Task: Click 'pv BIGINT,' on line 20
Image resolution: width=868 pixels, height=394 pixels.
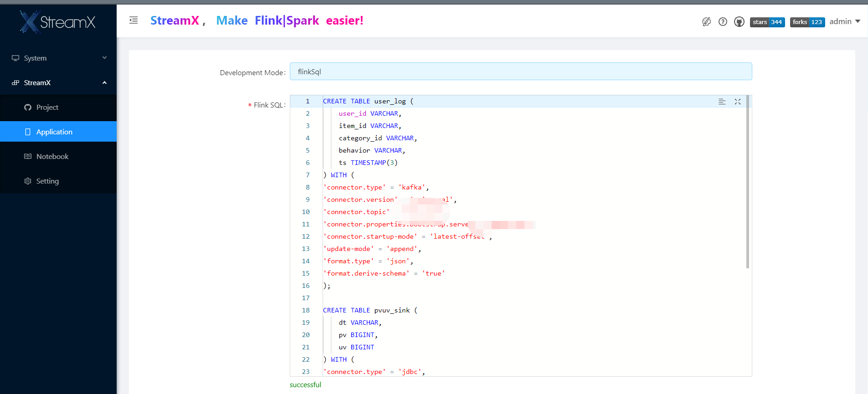Action: 358,335
